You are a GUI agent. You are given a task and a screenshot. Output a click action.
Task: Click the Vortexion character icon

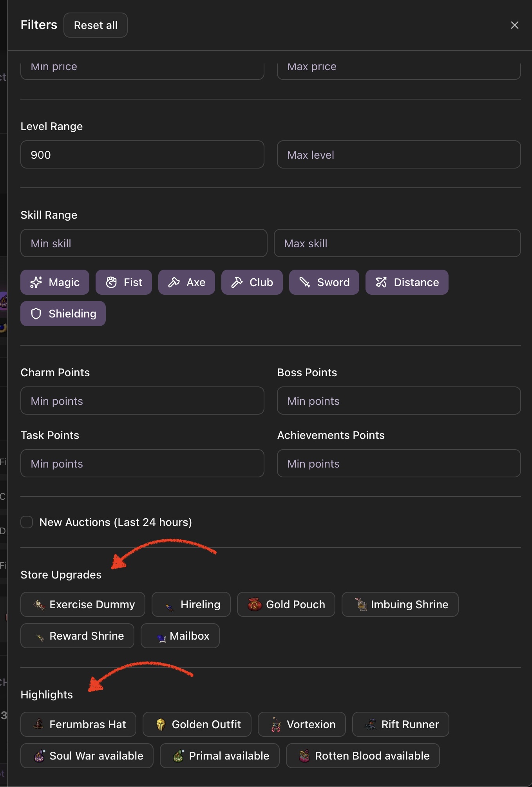pos(276,725)
